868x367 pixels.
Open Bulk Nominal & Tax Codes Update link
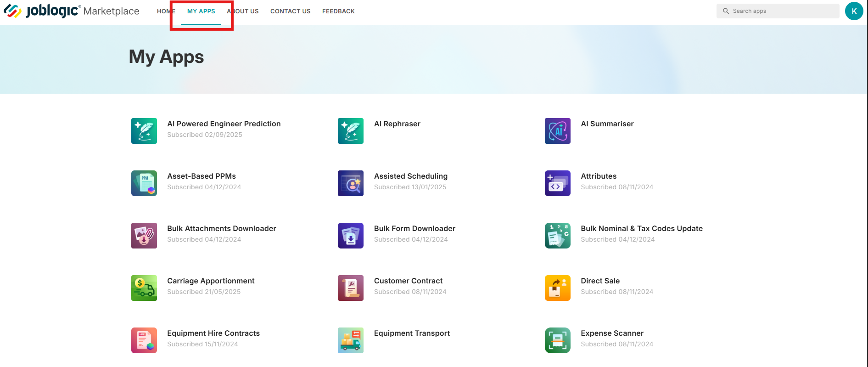click(x=642, y=228)
